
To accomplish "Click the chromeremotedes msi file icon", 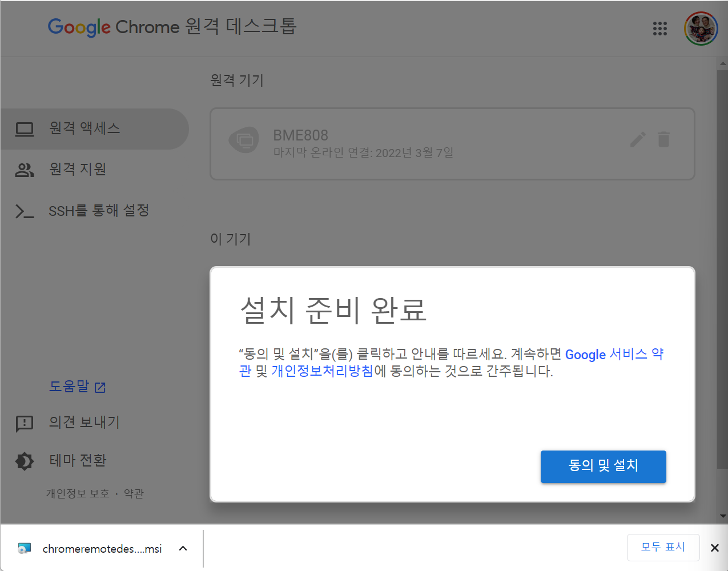I will (x=24, y=549).
